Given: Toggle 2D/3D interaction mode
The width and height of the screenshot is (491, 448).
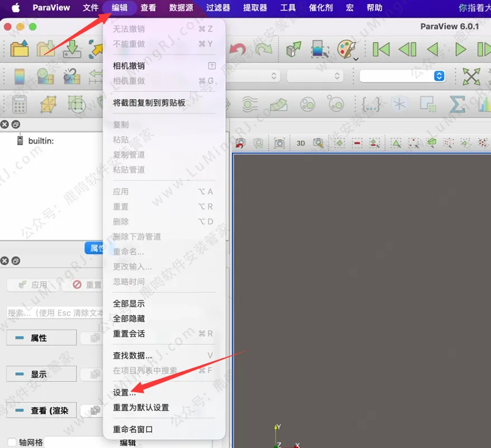Looking at the screenshot, I should [x=300, y=143].
